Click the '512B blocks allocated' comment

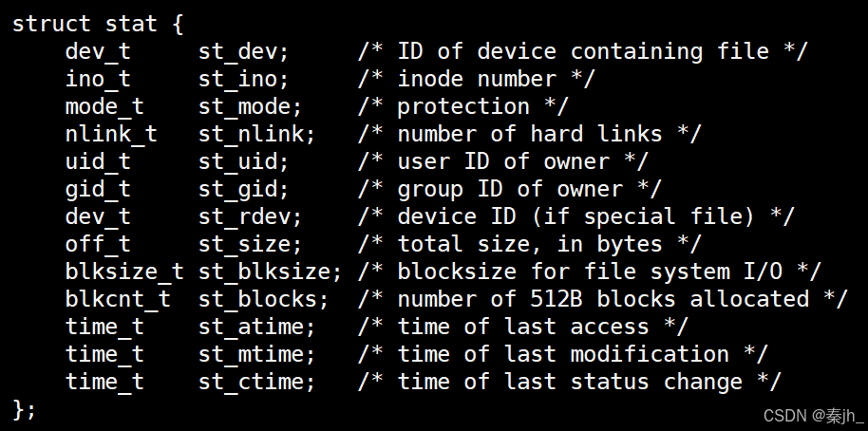[x=670, y=299]
